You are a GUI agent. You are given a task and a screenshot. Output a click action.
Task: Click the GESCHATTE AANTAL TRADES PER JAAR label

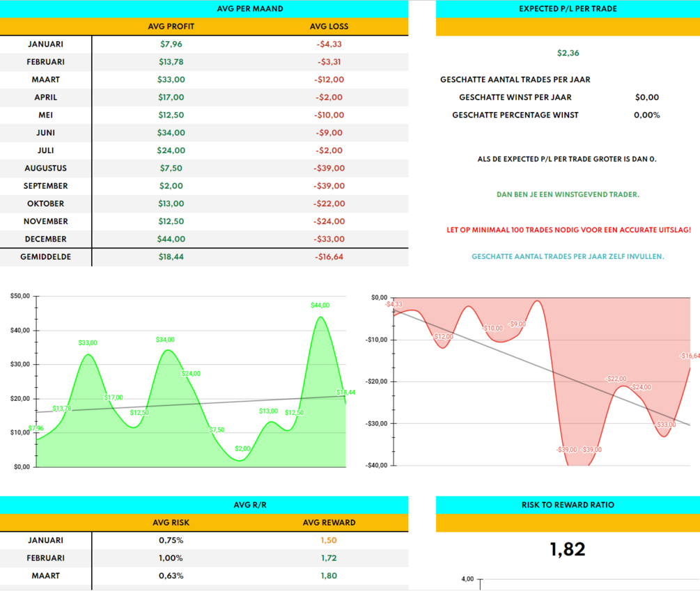coord(515,79)
